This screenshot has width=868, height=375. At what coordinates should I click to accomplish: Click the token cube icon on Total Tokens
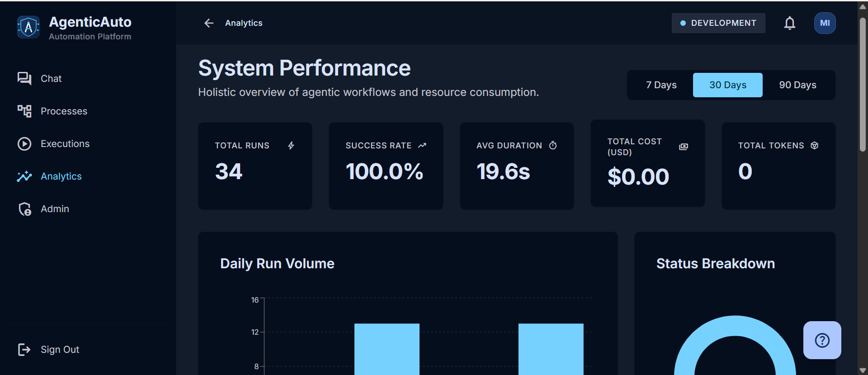(815, 145)
